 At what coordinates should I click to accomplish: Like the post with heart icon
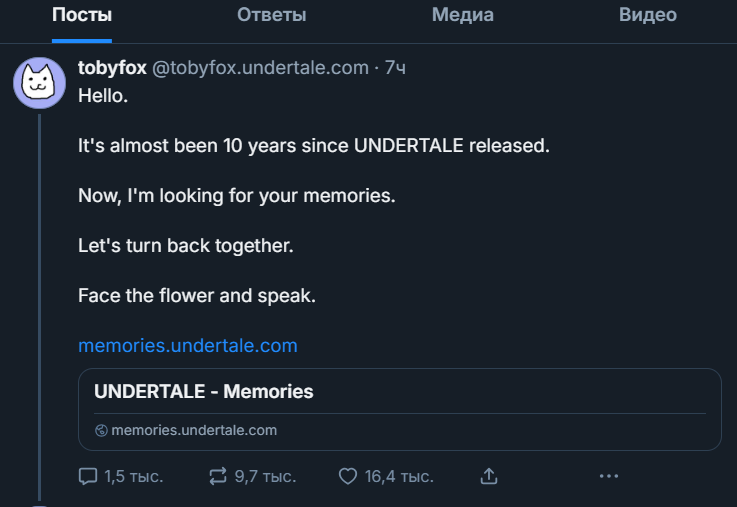pos(348,476)
